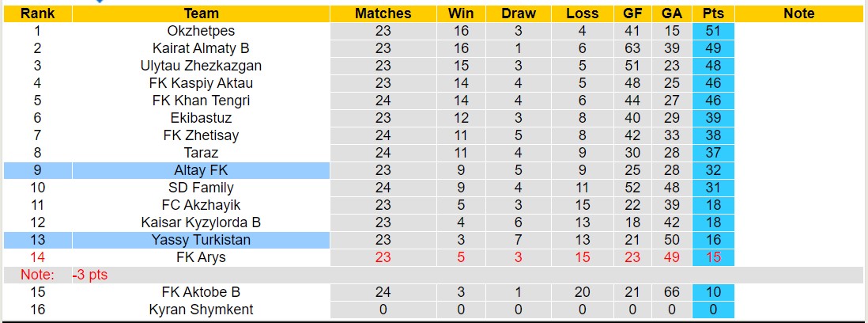Click the Note column header

tap(799, 13)
